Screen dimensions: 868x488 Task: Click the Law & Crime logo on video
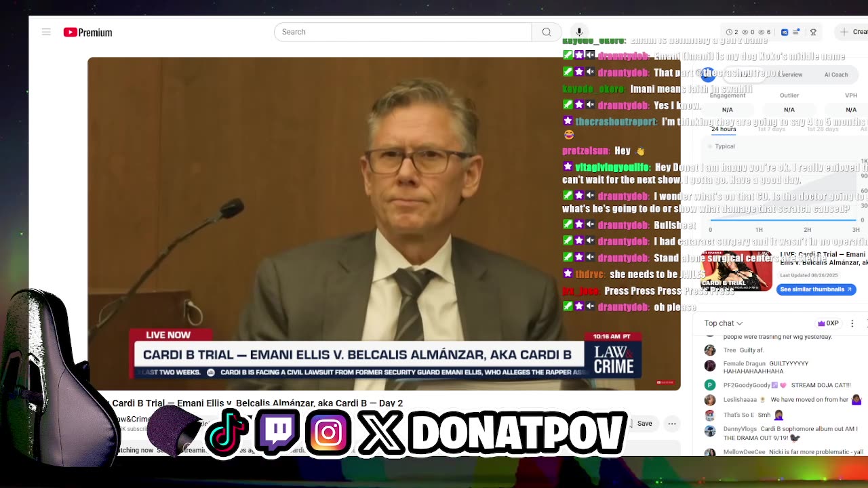point(614,360)
